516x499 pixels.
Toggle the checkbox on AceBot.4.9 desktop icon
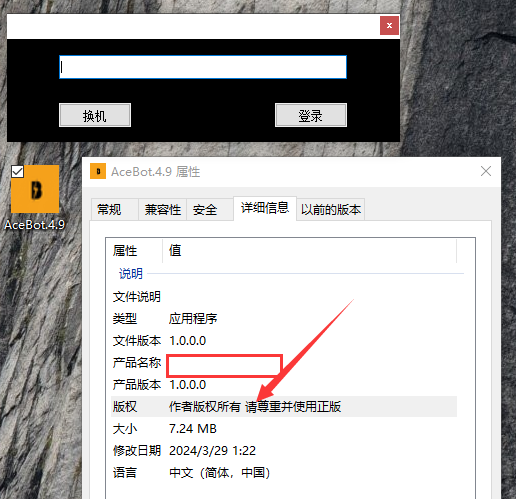click(17, 172)
